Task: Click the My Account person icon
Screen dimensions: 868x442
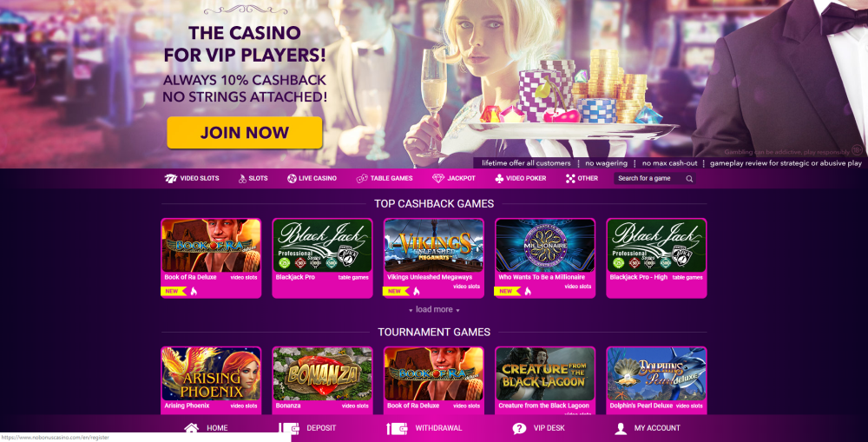Action: point(621,428)
